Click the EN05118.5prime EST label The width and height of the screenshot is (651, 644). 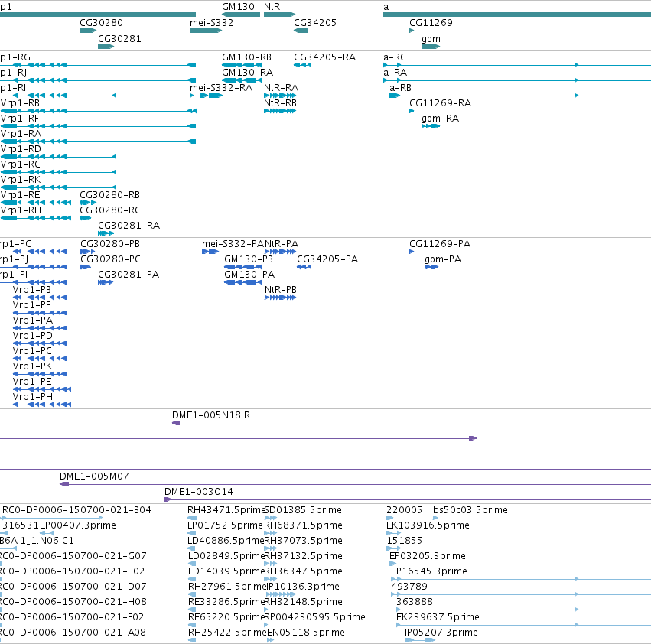(x=306, y=633)
